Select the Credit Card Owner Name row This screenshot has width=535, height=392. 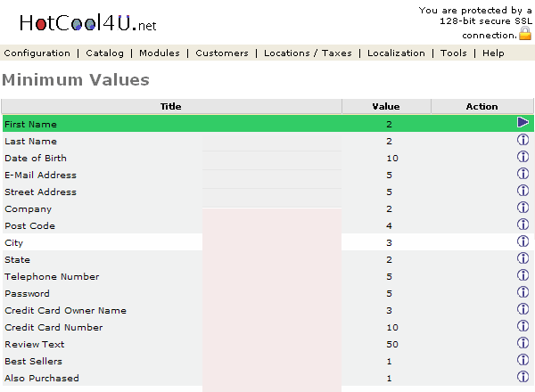click(65, 310)
